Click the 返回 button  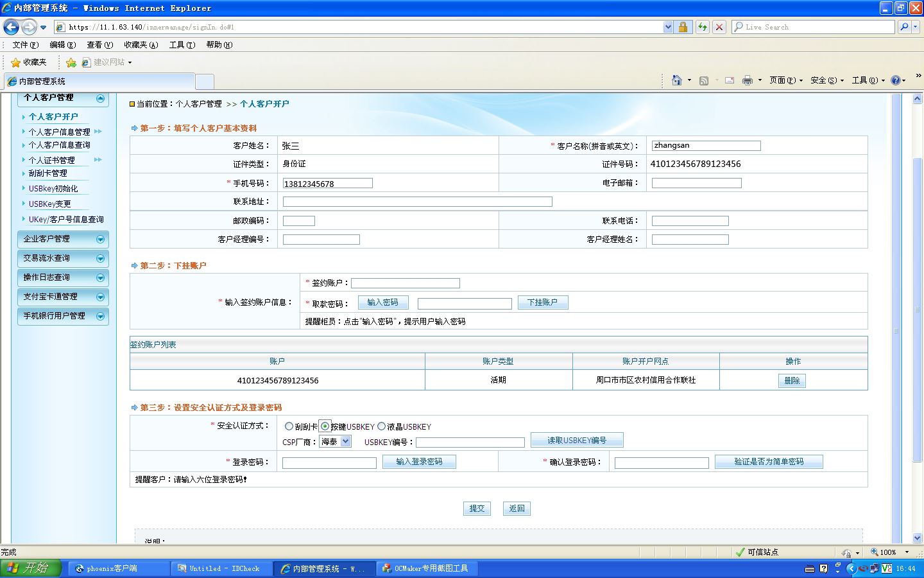517,509
